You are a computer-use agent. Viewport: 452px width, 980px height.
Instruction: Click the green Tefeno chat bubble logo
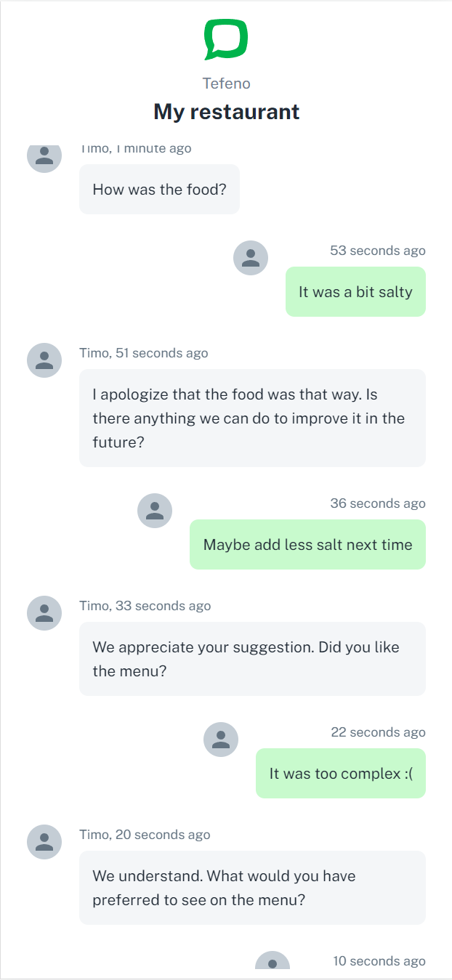coord(226,39)
